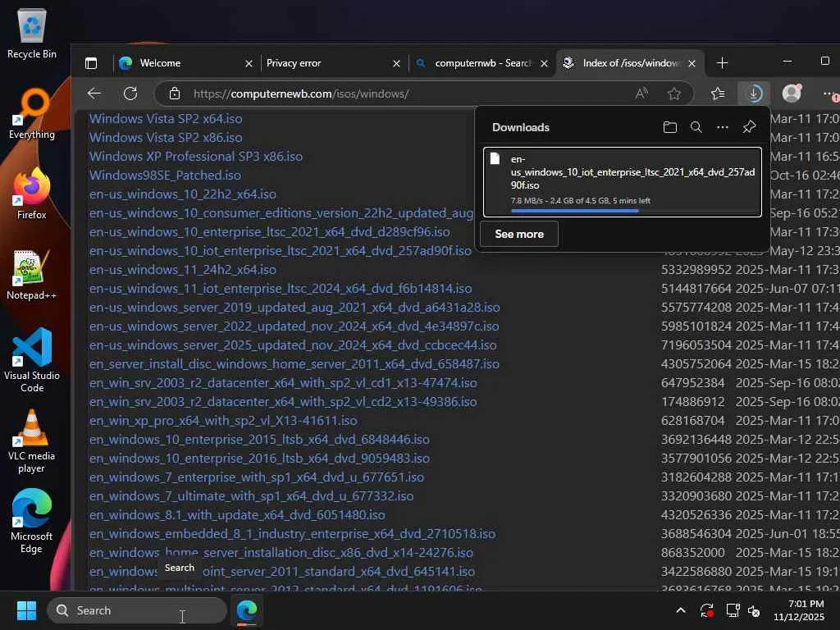The width and height of the screenshot is (840, 630).
Task: Close the computernwb Search tab
Action: pos(545,63)
